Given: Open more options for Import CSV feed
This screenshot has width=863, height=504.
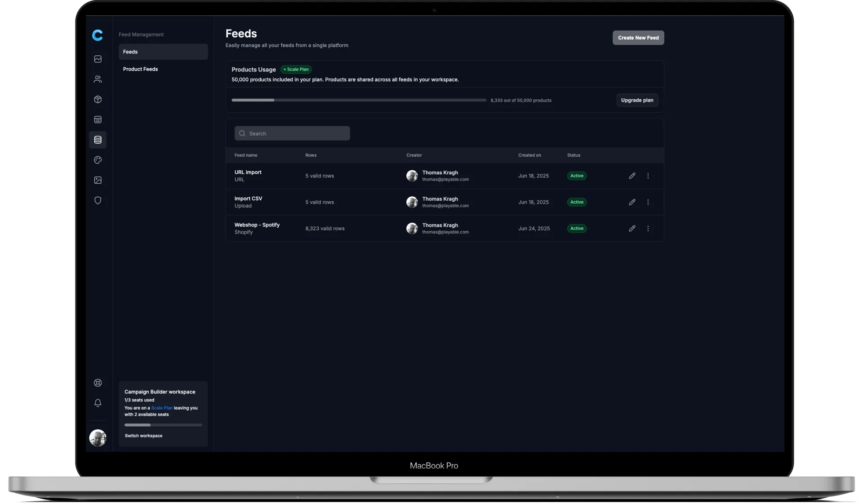Looking at the screenshot, I should [x=648, y=202].
